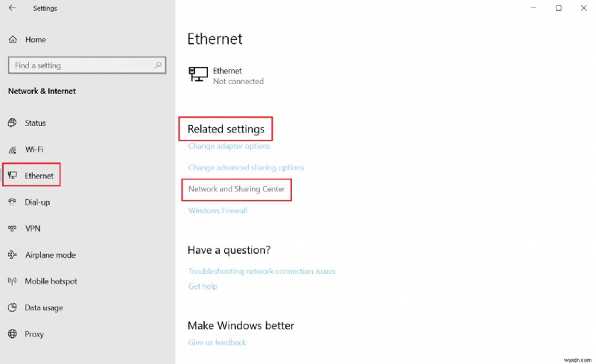Click the Data usage icon
596x364 pixels.
[x=13, y=308]
